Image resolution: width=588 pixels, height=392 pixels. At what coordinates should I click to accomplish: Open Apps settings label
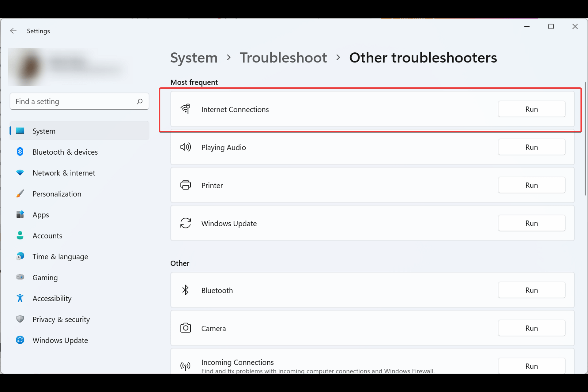[x=41, y=215]
